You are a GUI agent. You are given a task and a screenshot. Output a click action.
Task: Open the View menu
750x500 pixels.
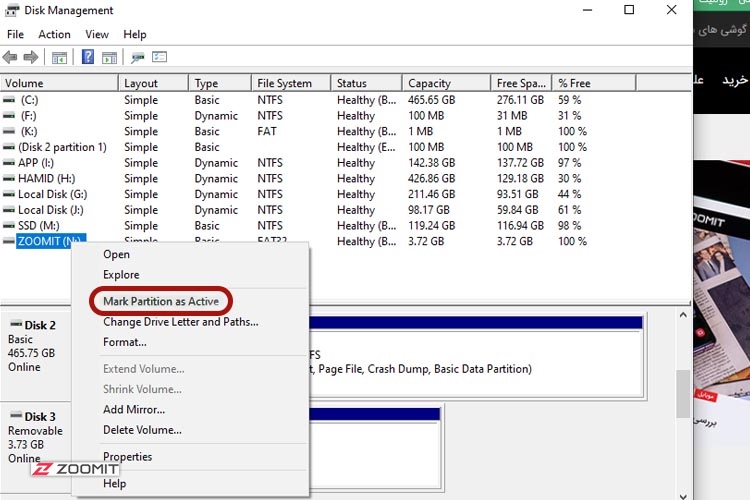tap(97, 34)
